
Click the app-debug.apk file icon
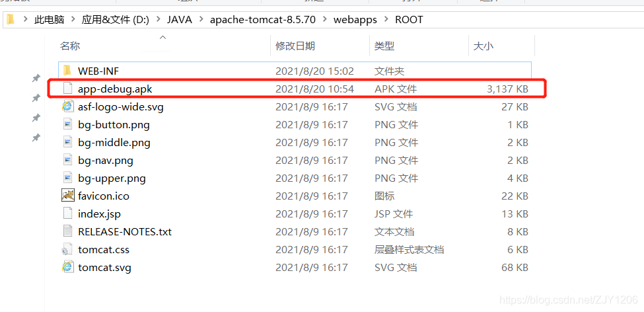pyautogui.click(x=67, y=89)
